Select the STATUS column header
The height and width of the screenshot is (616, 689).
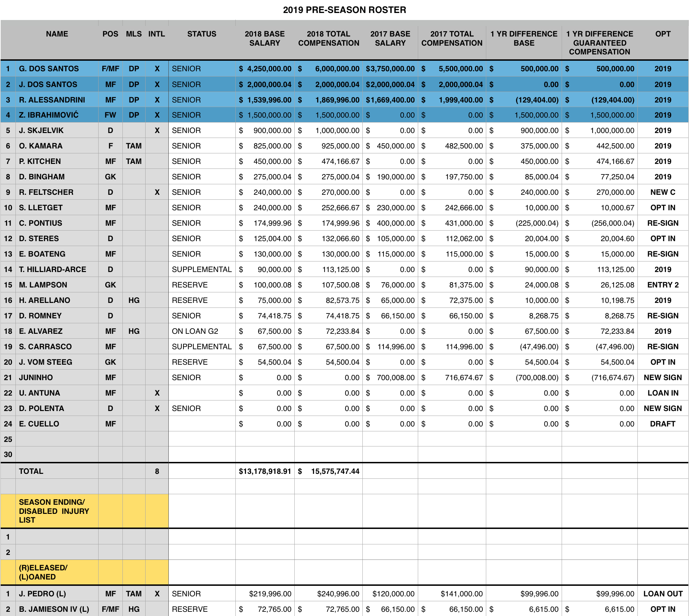(x=202, y=34)
